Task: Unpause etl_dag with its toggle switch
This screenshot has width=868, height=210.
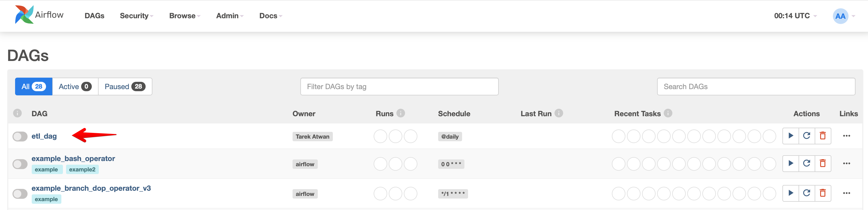Action: point(20,137)
